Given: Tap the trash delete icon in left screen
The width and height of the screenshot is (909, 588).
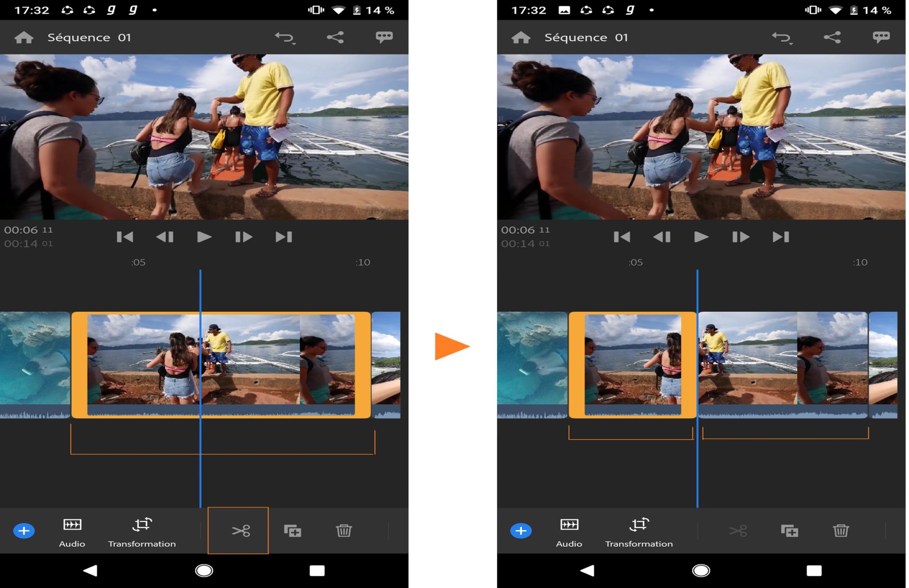Looking at the screenshot, I should pos(344,531).
